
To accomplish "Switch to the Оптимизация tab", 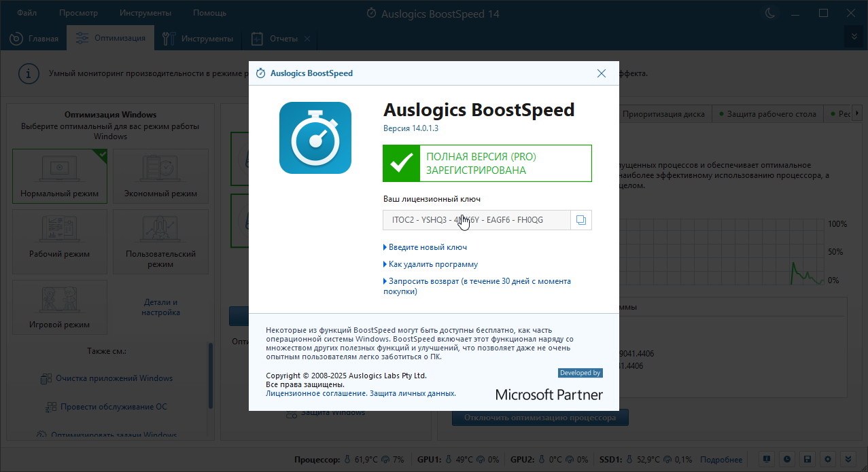I will coord(111,38).
